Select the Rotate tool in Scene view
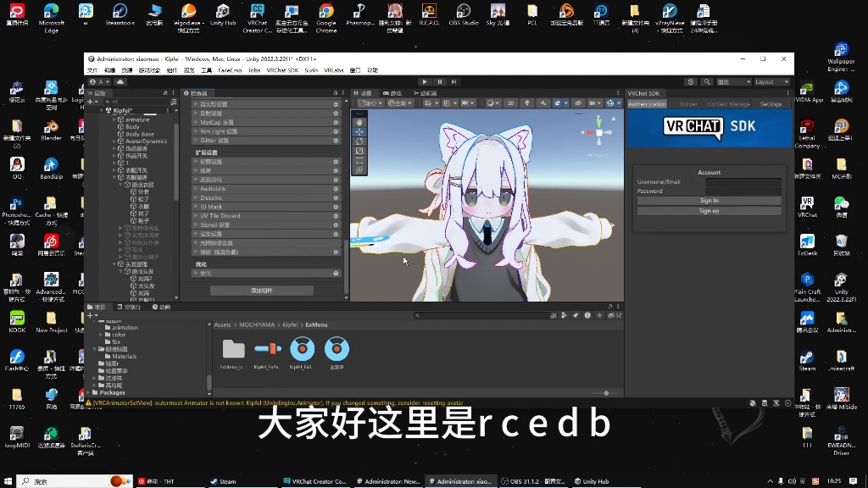The width and height of the screenshot is (868, 488). [359, 141]
